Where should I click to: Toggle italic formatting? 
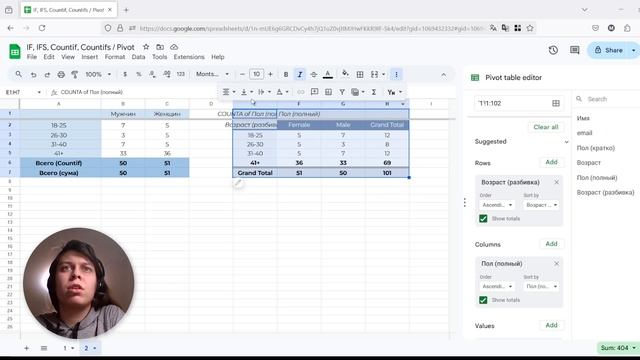[x=300, y=75]
